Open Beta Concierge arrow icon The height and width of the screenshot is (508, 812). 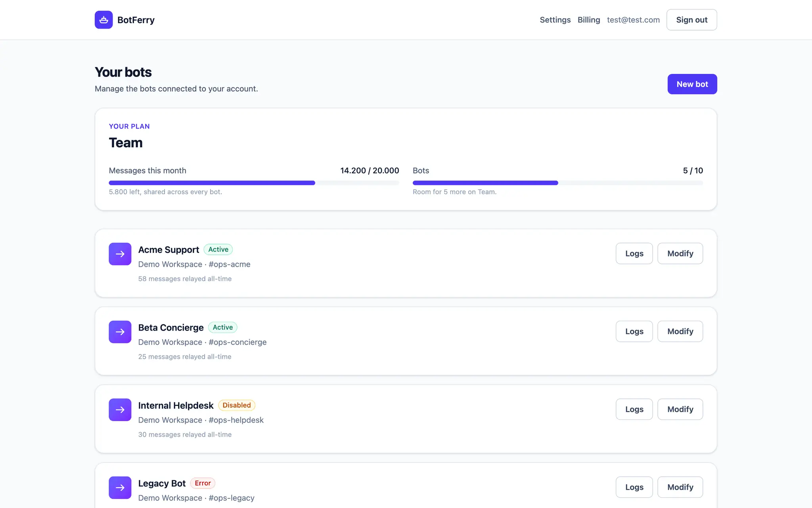click(120, 332)
